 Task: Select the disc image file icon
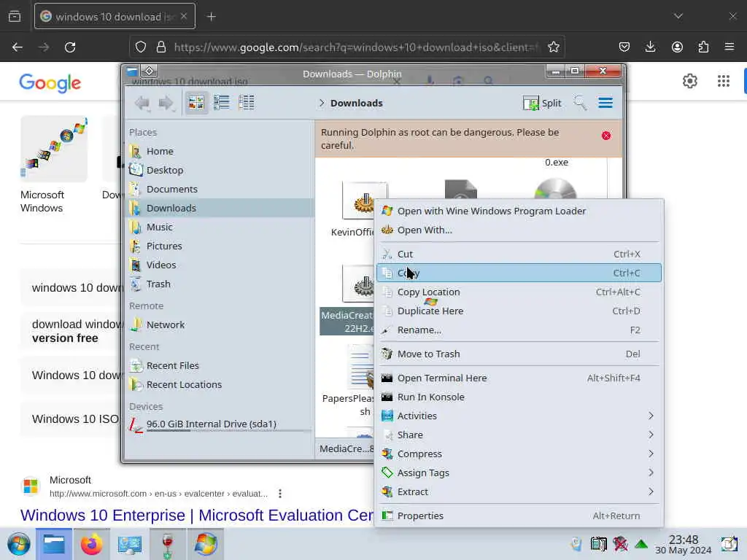(x=555, y=189)
